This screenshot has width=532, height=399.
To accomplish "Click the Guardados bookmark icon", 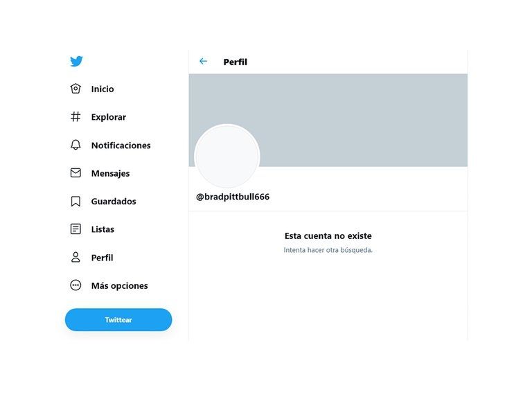I will click(76, 202).
